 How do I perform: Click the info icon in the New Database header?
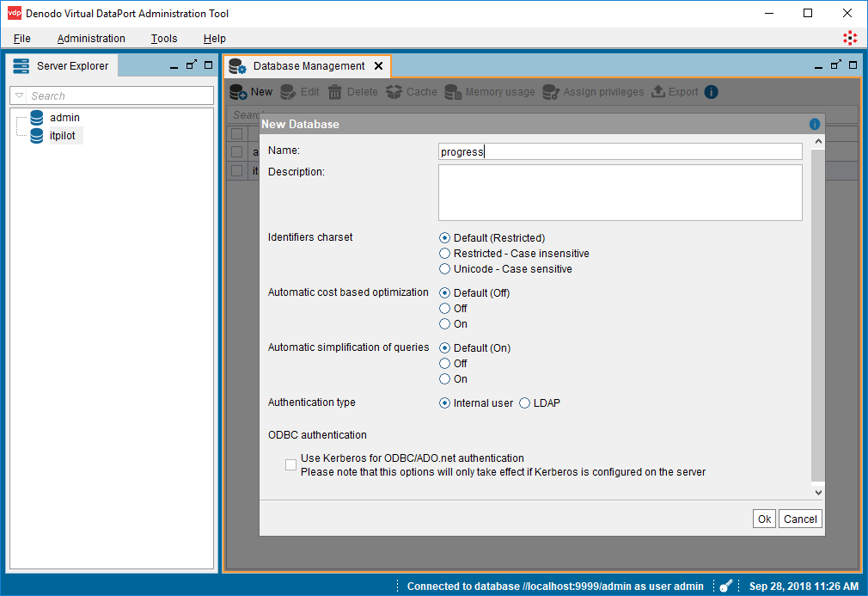click(x=814, y=124)
